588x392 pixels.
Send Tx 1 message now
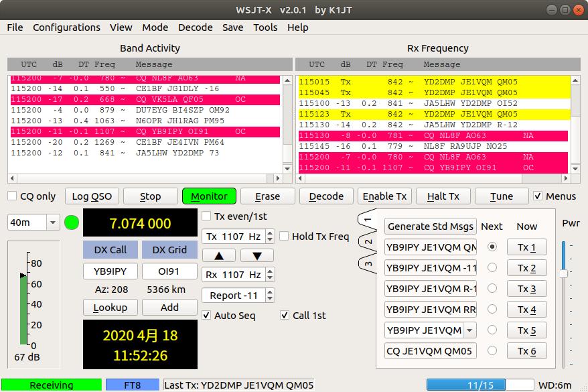pyautogui.click(x=527, y=247)
